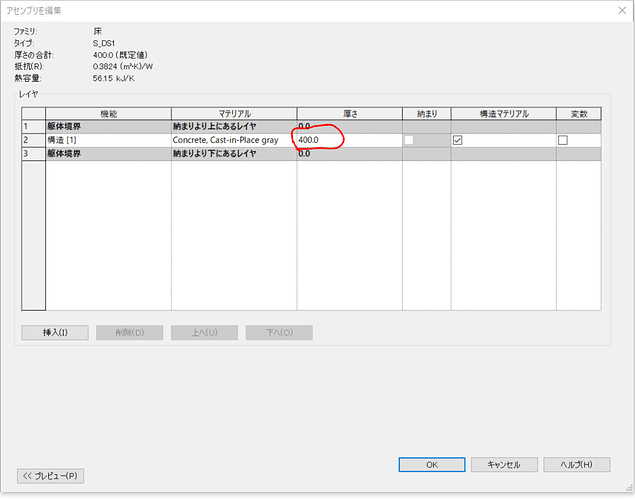Select the 構造 [1] function cell
Viewport: 635px width, 499px height.
pos(109,140)
